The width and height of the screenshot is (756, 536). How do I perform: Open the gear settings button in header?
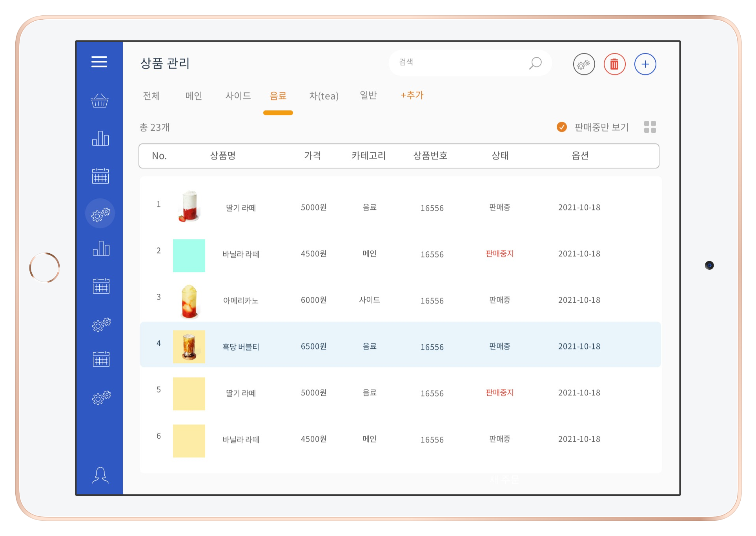tap(584, 64)
